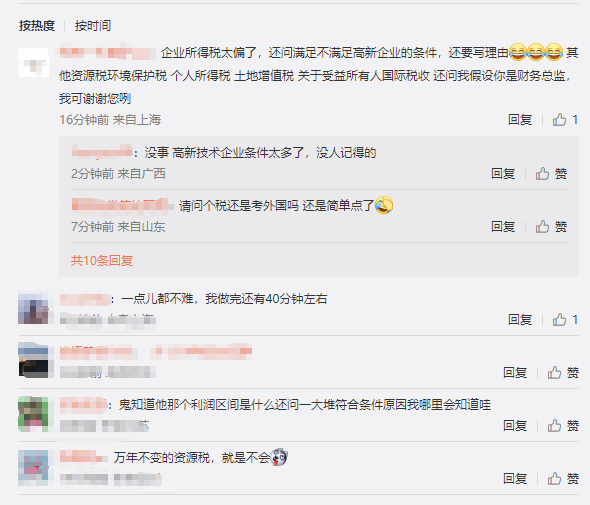Image resolution: width=590 pixels, height=505 pixels.
Task: Reply to the 请问个税还是考外国吗 reply
Action: point(503,227)
